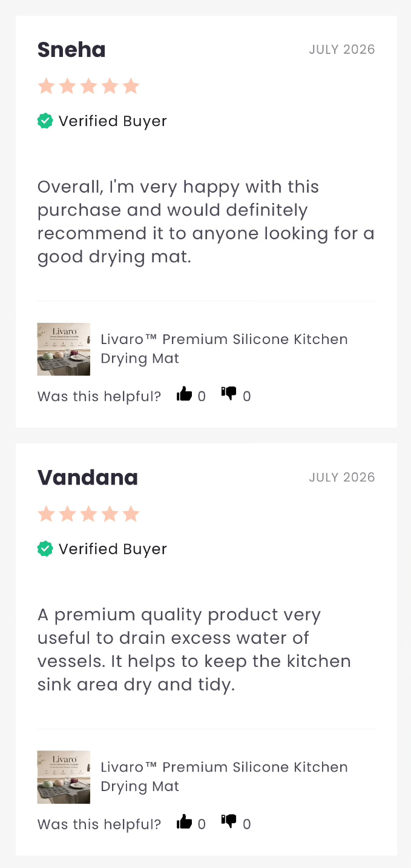The height and width of the screenshot is (868, 411).
Task: Click thumbs up on Sneha's review
Action: tap(185, 394)
